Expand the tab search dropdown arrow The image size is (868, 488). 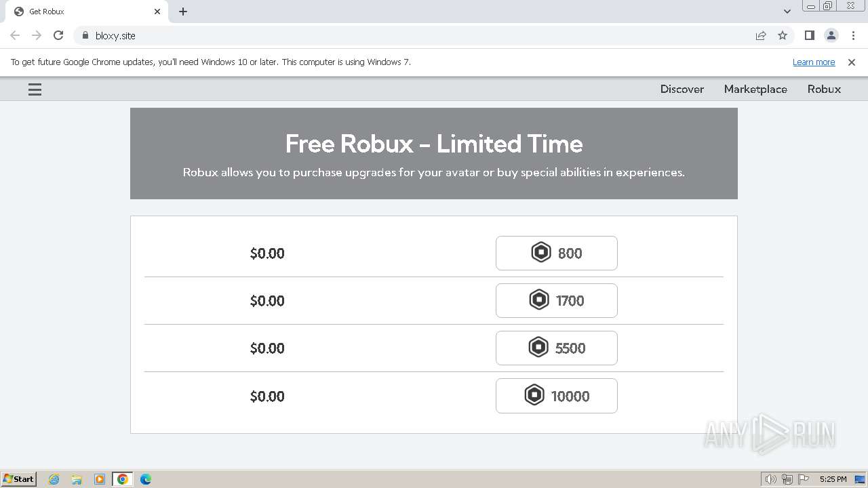787,12
